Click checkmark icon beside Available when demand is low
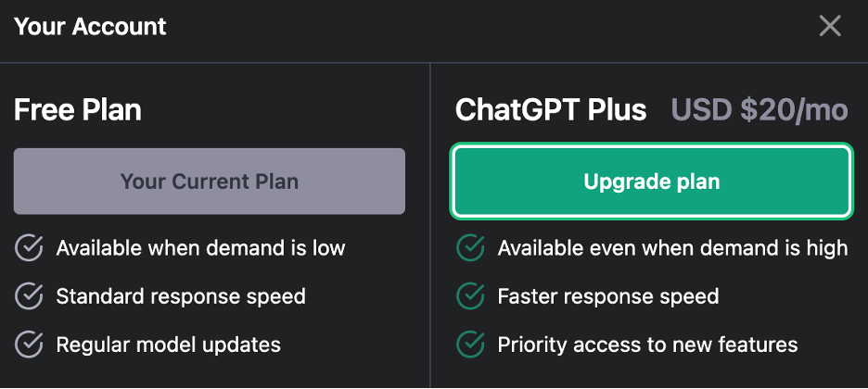This screenshot has width=868, height=389. click(x=30, y=247)
